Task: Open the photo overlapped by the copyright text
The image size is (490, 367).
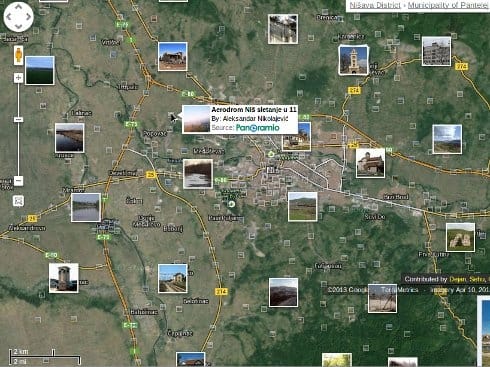Action: click(x=382, y=298)
